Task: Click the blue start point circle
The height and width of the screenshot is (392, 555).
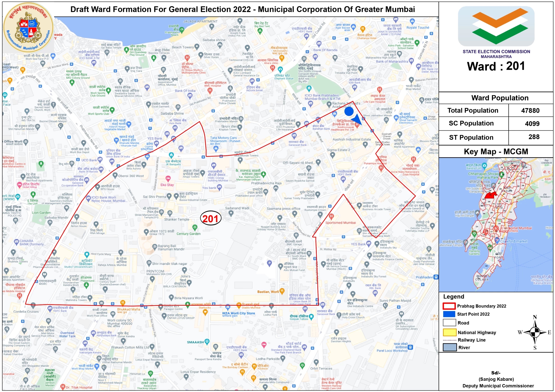Action: [349, 111]
